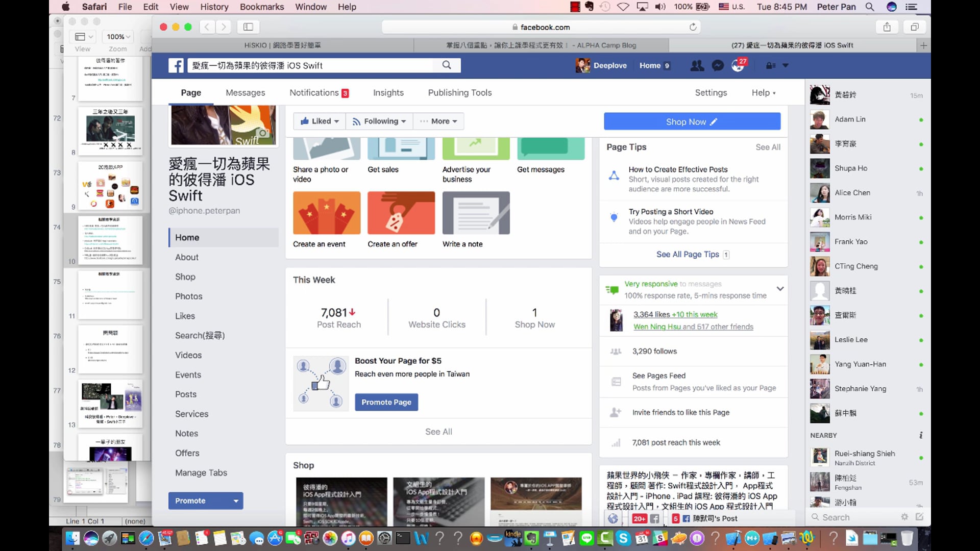980x551 pixels.
Task: Click Safari share icon
Action: coord(887,27)
